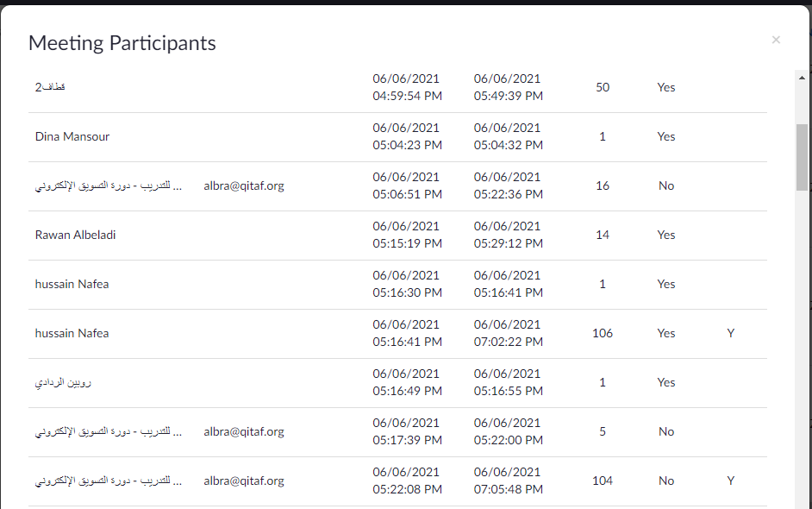This screenshot has width=812, height=509.
Task: Click the 07:05:48 PM leave time
Action: coord(508,489)
